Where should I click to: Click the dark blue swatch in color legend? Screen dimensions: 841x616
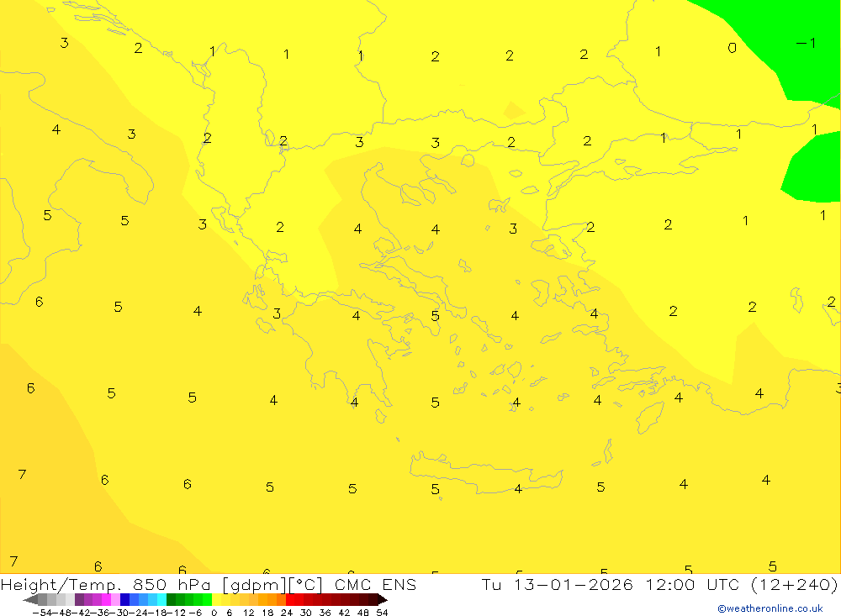[x=125, y=600]
